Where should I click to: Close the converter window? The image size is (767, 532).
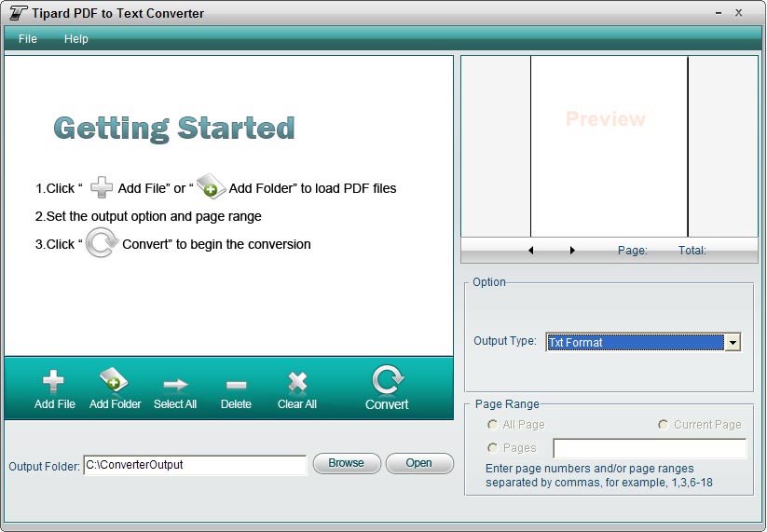click(739, 13)
